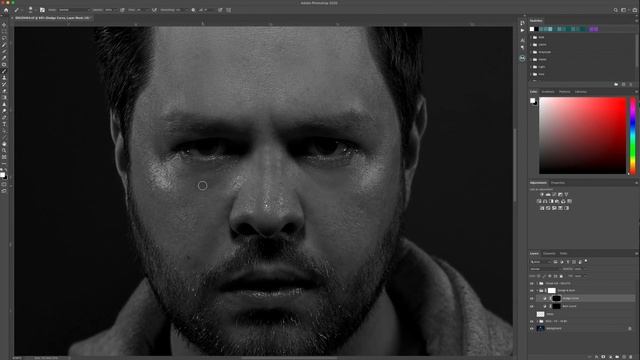Viewport: 640px width, 360px height.
Task: Hide the Burn Curve layer
Action: coord(531,306)
